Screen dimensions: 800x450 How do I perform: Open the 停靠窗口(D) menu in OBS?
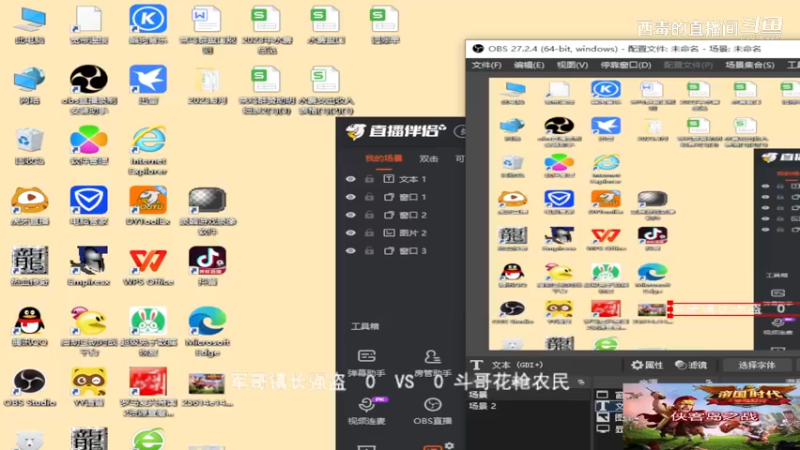626,65
